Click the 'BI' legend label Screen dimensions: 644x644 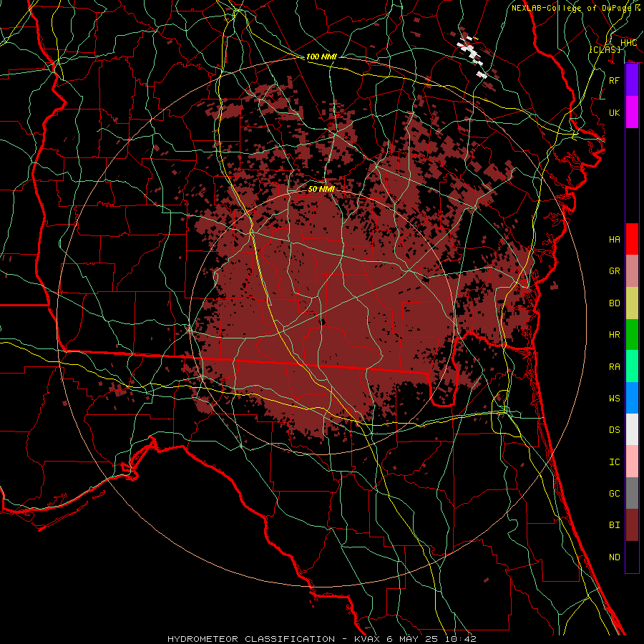[615, 525]
